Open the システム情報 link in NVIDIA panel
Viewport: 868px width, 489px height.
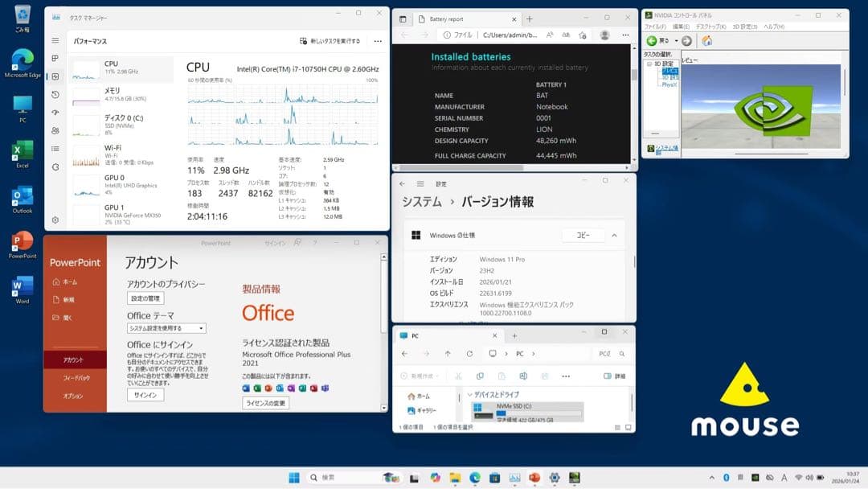(667, 148)
